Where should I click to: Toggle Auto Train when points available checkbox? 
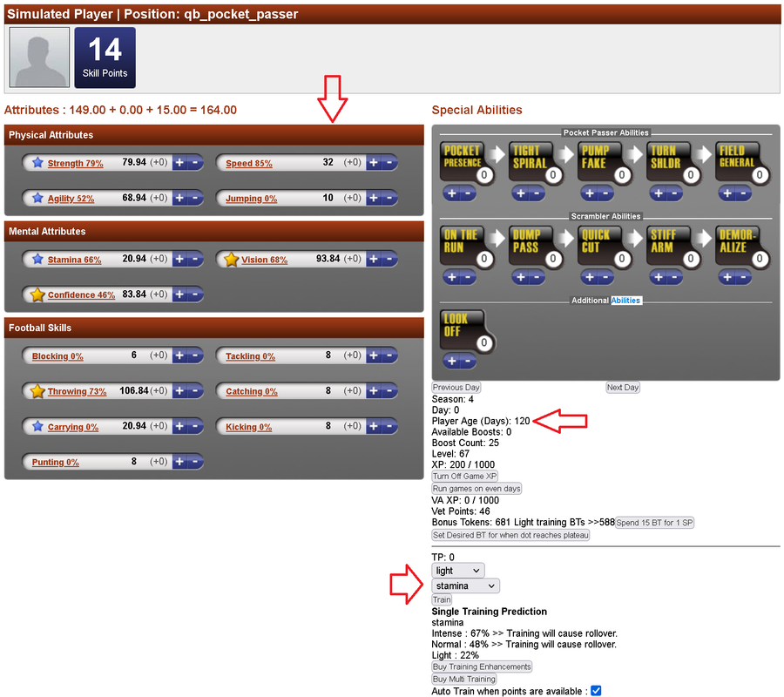[596, 691]
